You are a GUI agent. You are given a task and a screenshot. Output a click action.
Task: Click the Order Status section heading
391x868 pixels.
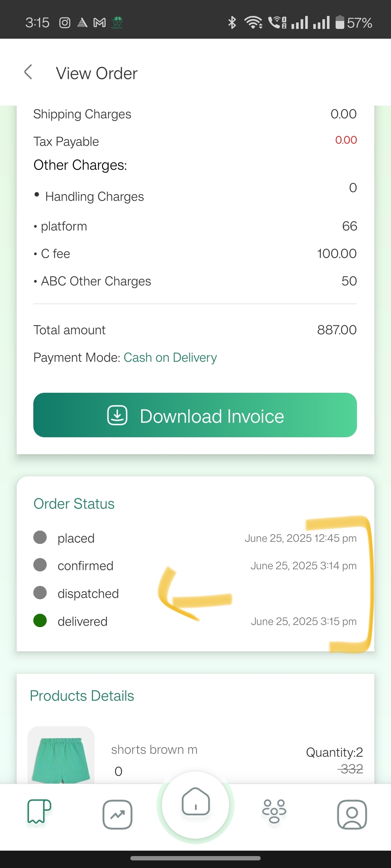tap(74, 504)
